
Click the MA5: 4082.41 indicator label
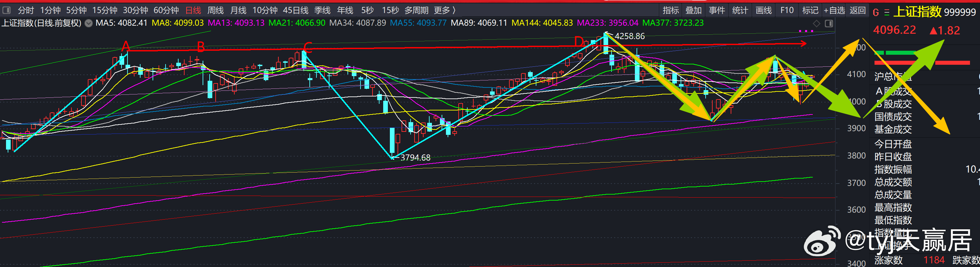click(x=121, y=23)
